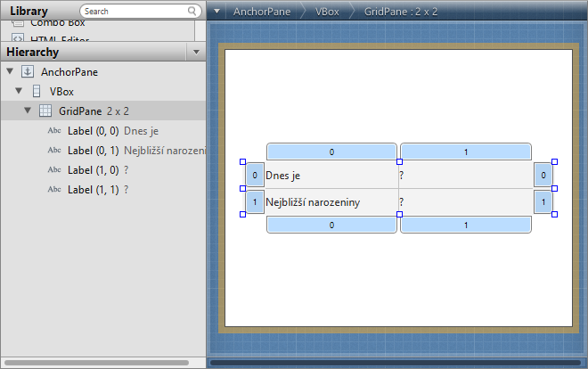Click the canvas horizontal scrollbar
The width and height of the screenshot is (588, 369).
point(396,363)
